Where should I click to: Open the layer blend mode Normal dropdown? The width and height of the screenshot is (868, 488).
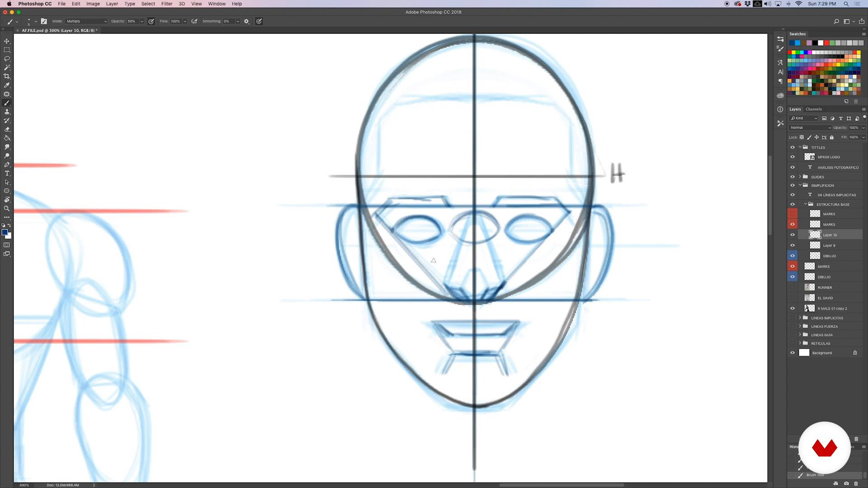tap(810, 128)
